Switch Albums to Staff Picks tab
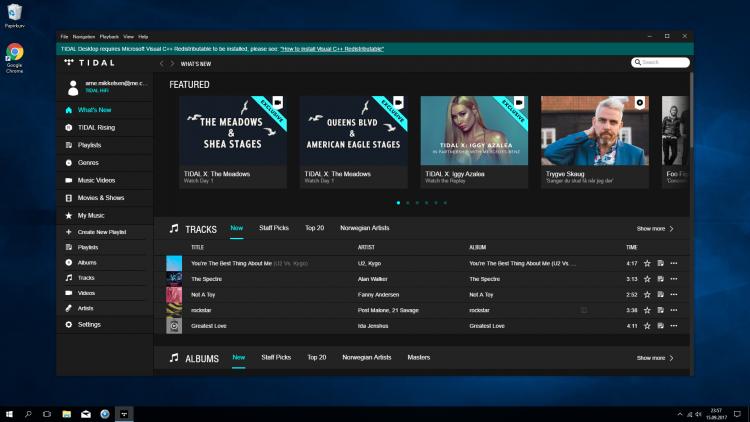The height and width of the screenshot is (422, 750). click(x=276, y=357)
